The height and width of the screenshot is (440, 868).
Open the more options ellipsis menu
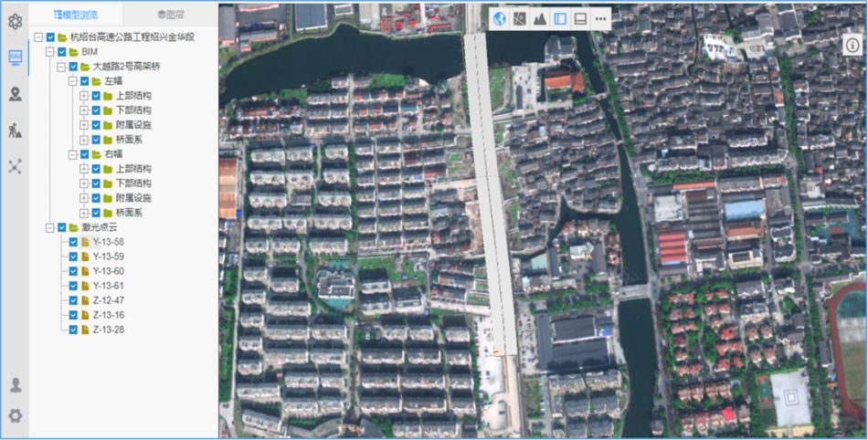coord(601,18)
